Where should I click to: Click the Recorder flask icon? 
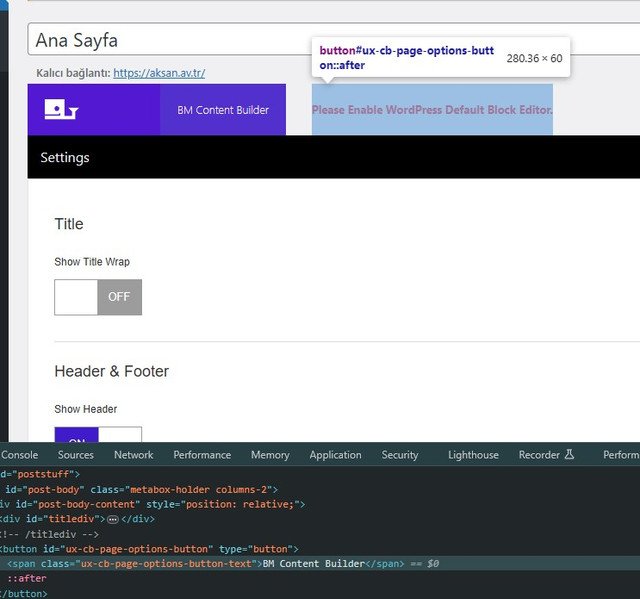point(569,454)
